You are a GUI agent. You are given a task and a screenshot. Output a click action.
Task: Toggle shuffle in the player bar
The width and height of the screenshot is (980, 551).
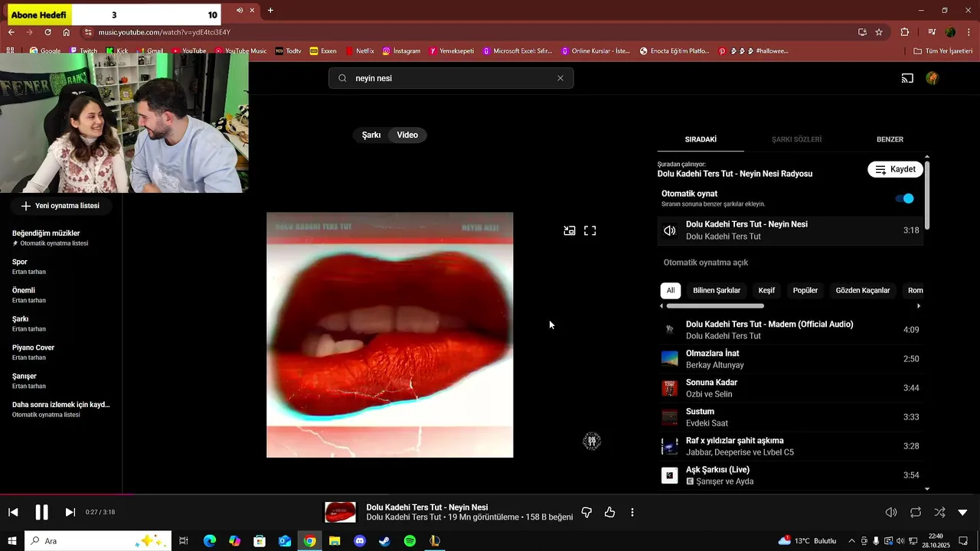(939, 512)
